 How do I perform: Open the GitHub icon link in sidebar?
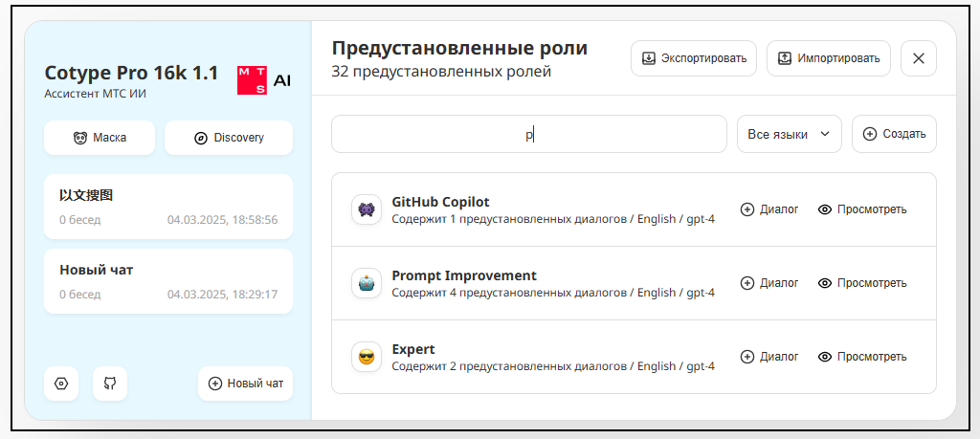point(110,384)
